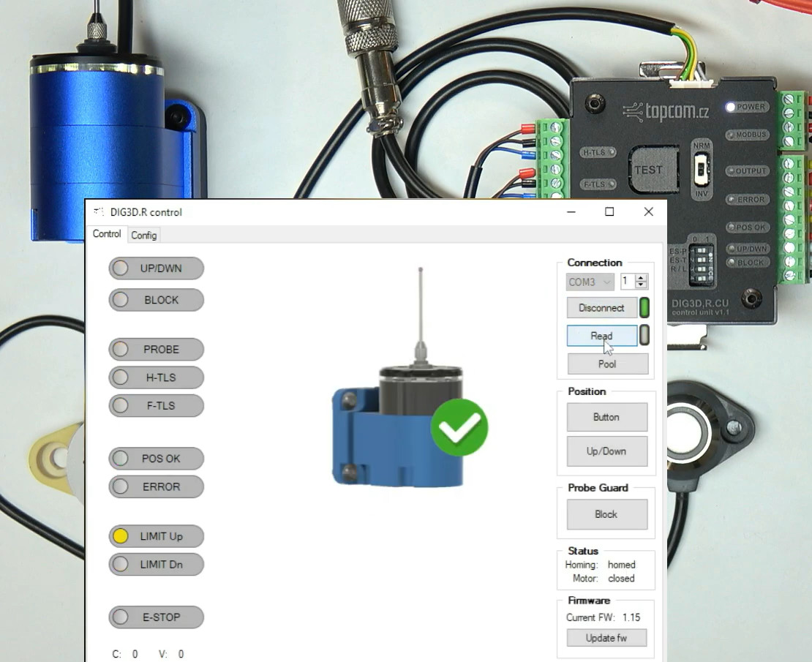Switch to the Config tab
The height and width of the screenshot is (662, 812).
click(144, 236)
